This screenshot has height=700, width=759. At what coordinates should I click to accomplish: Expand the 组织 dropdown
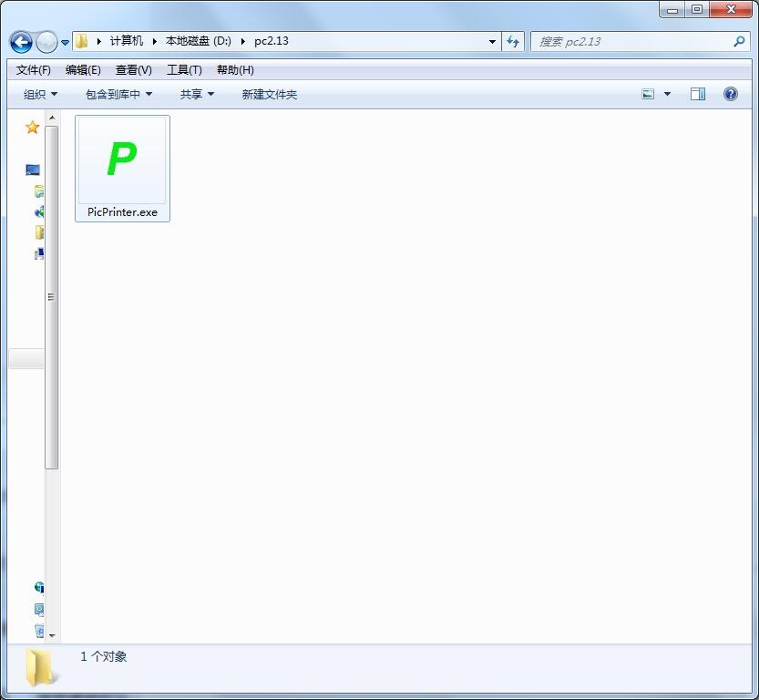point(40,95)
